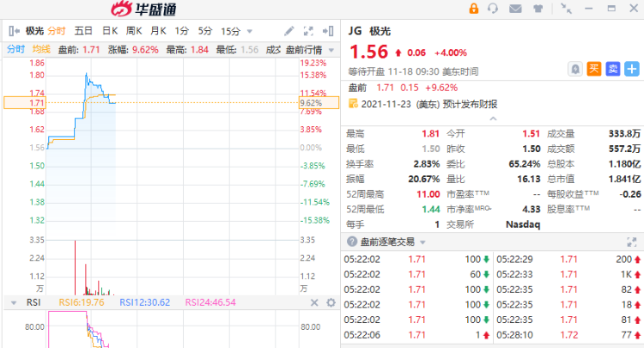This screenshot has height=348, width=644.
Task: Set a price alert with bell icon
Action: (576, 68)
